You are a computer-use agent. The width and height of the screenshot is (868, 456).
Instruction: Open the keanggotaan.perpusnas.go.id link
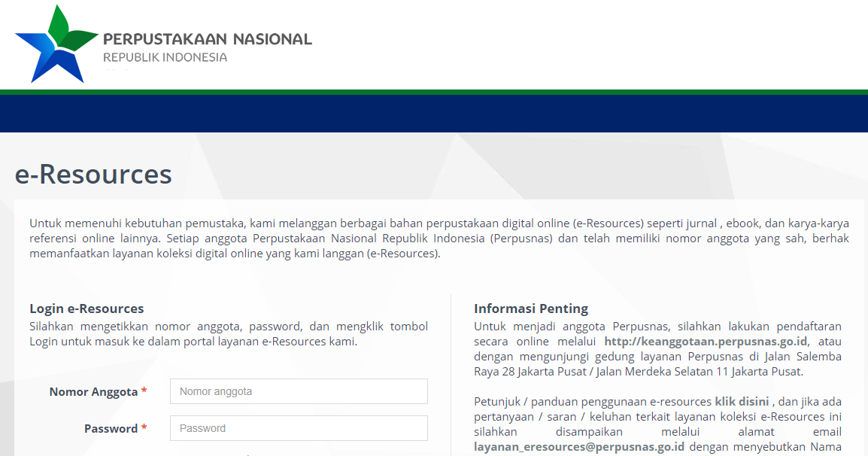tap(706, 342)
